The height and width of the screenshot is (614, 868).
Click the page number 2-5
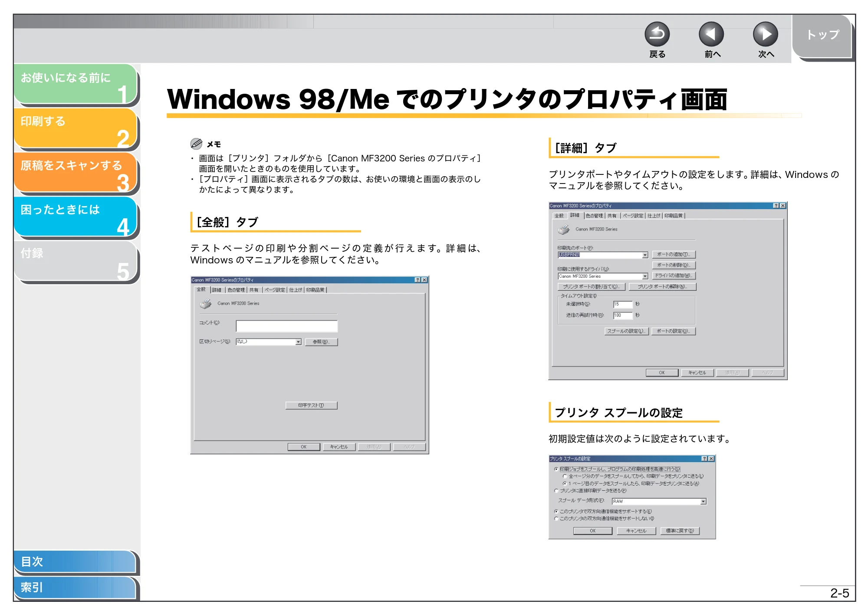[x=839, y=593]
